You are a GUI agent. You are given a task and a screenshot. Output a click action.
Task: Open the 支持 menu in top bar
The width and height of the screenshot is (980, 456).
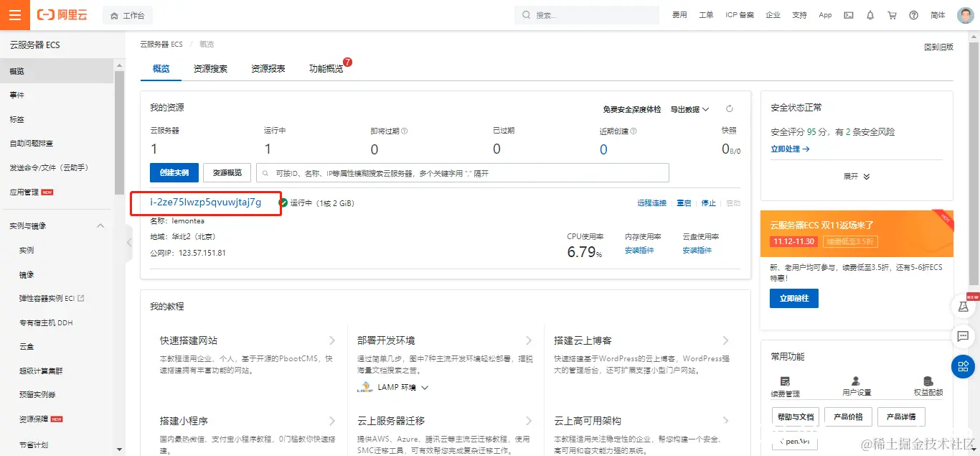(799, 15)
